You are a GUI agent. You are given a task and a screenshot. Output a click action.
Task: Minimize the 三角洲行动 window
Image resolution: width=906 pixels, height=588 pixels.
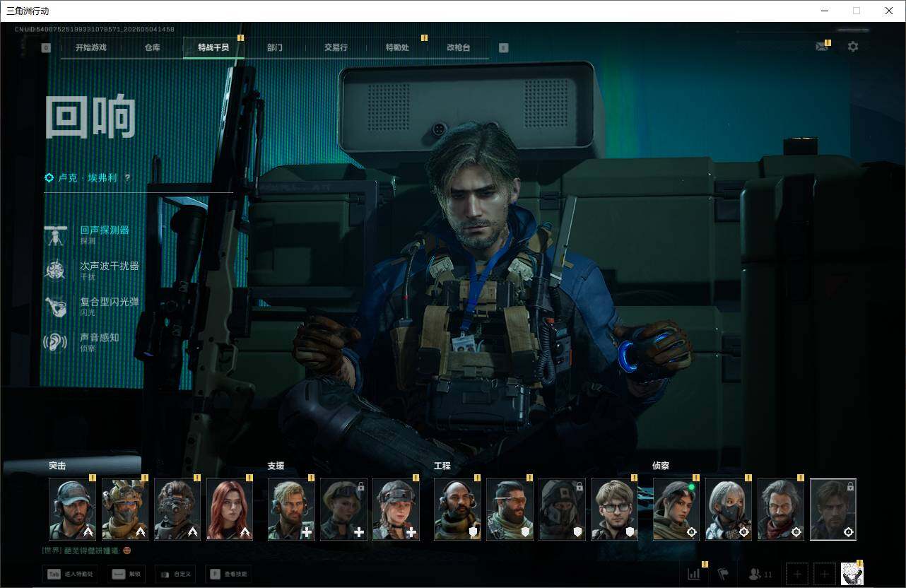pyautogui.click(x=825, y=11)
